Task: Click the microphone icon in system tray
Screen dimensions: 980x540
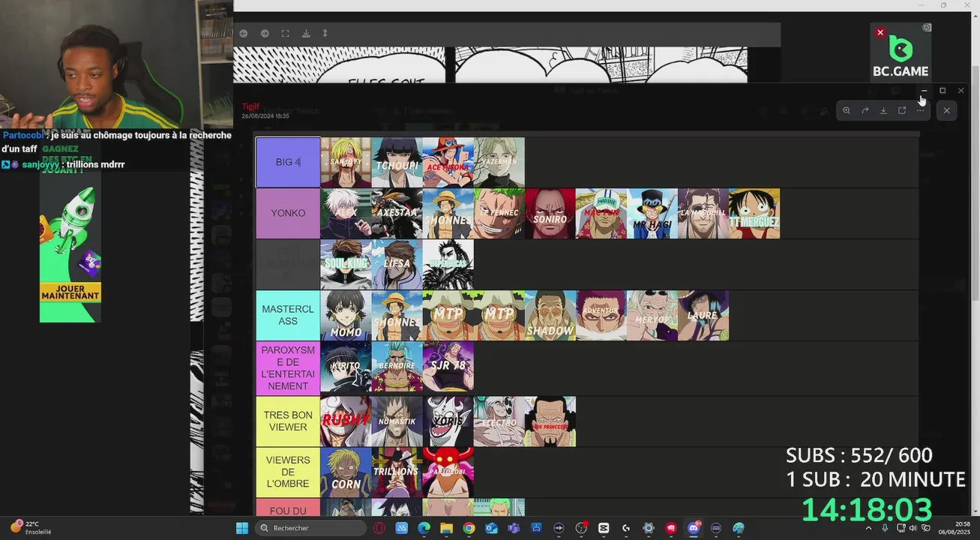Action: pos(885,528)
